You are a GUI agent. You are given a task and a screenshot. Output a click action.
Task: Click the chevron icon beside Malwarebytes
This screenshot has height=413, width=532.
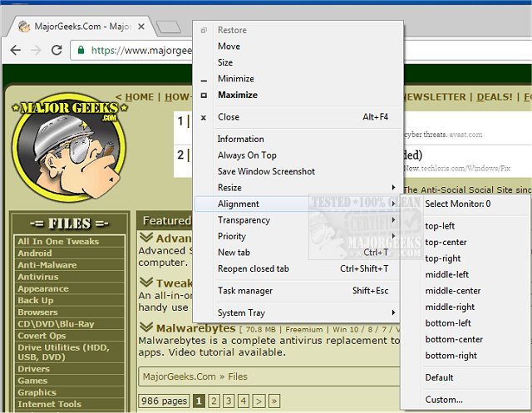point(146,327)
